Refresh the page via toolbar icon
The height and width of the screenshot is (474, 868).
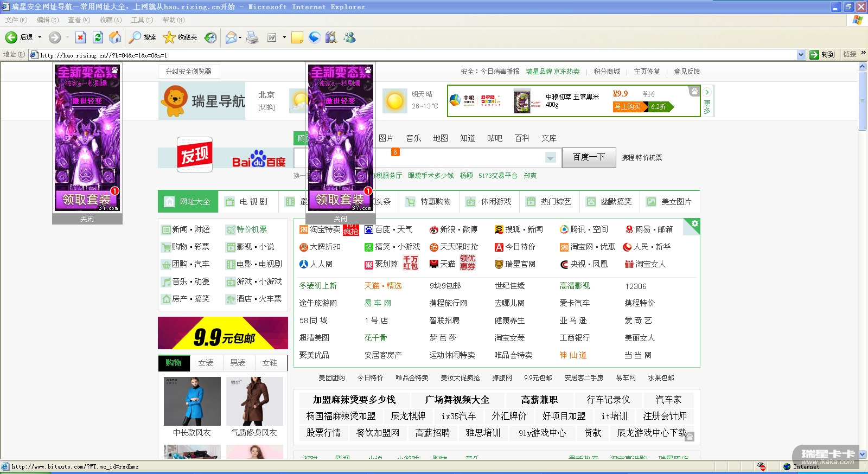98,37
